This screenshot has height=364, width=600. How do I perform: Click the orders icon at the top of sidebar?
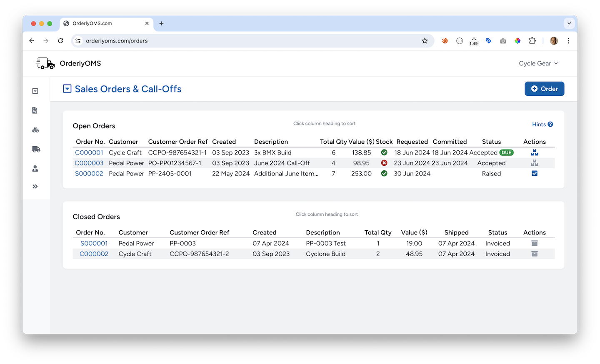[35, 91]
